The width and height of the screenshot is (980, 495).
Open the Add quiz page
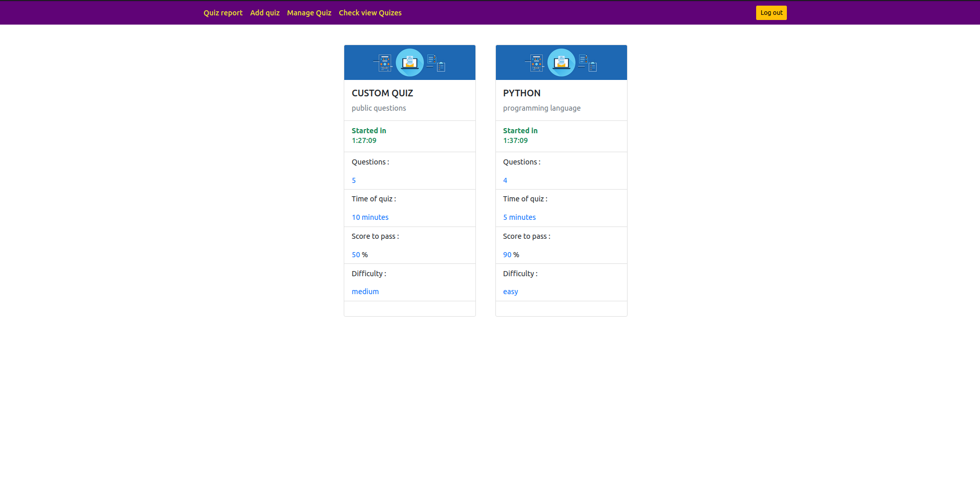tap(265, 12)
